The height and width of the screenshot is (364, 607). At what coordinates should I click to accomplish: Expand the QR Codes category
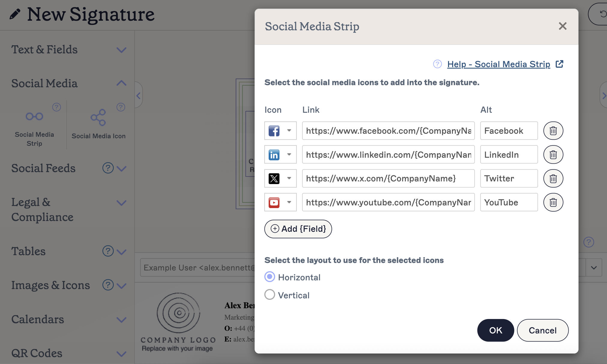click(x=121, y=354)
